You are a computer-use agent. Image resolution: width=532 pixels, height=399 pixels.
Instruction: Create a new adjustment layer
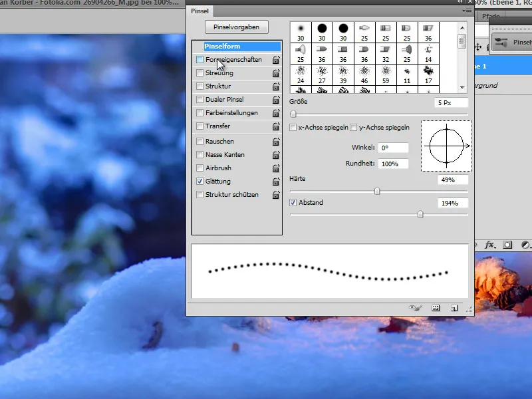tap(525, 245)
